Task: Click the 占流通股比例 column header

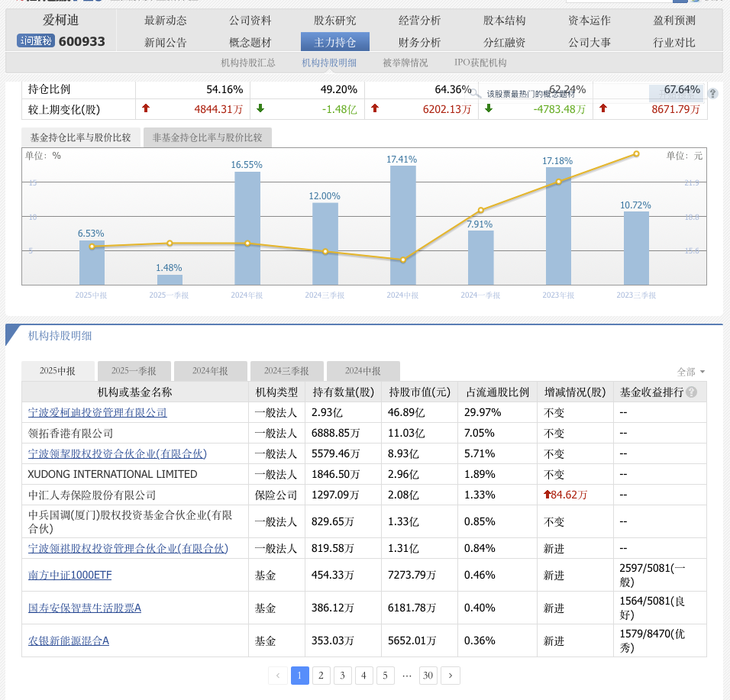Action: pyautogui.click(x=498, y=392)
